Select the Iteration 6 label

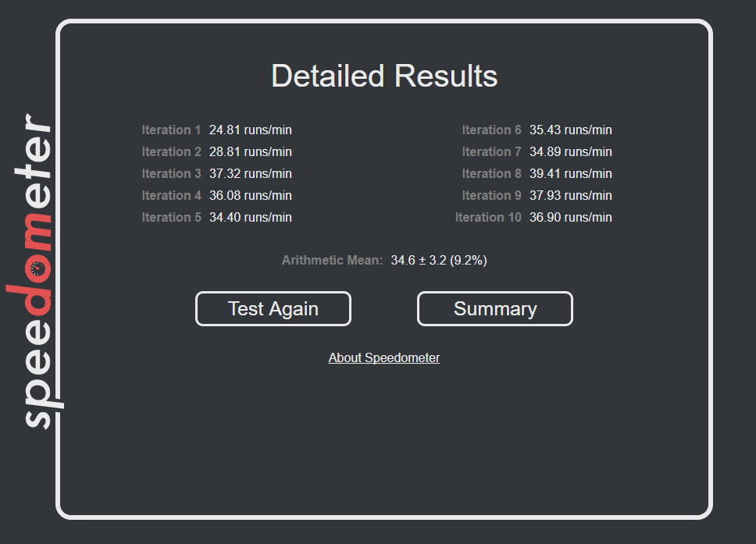click(491, 130)
